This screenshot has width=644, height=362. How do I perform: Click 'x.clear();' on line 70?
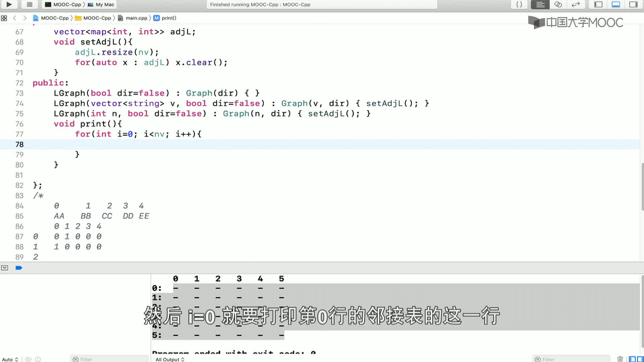202,63
